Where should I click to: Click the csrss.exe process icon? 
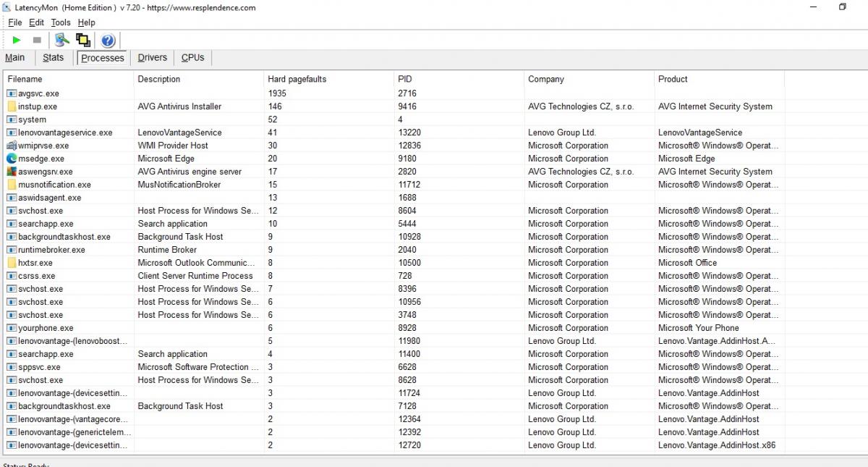click(x=12, y=276)
